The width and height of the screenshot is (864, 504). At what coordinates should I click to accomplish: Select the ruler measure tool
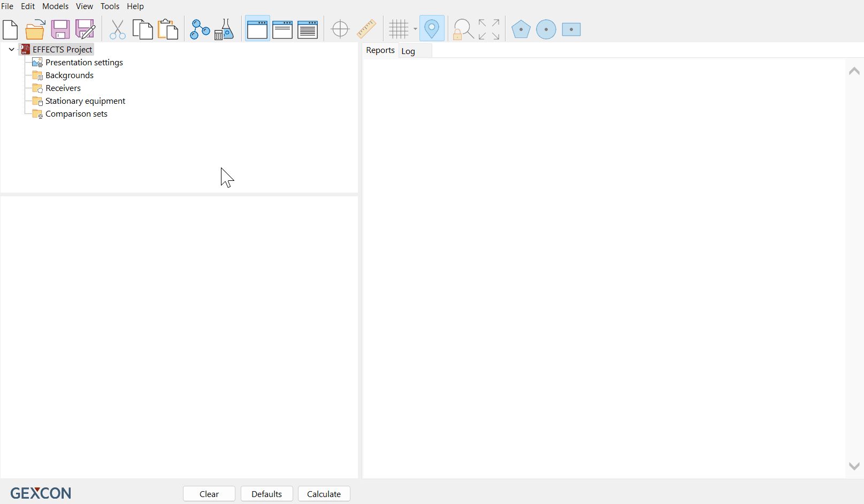366,29
